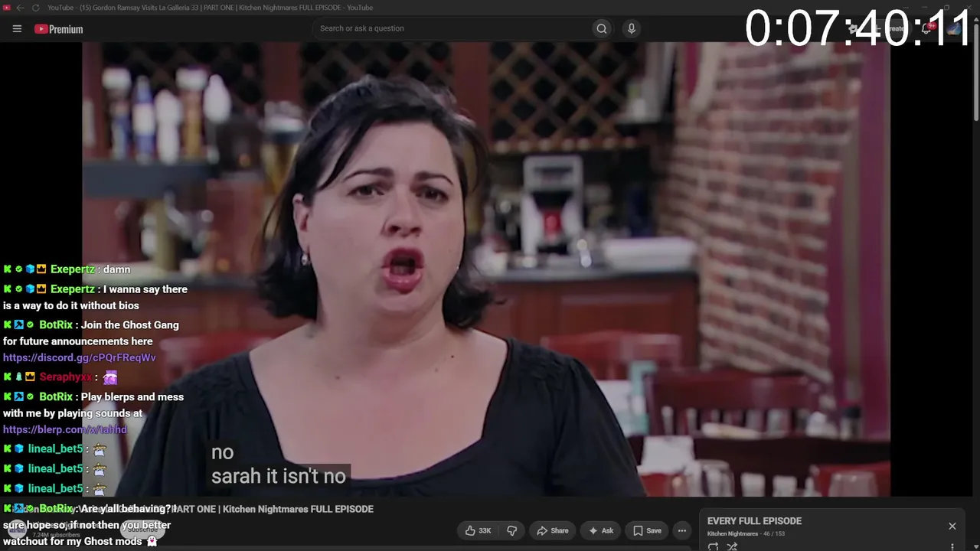This screenshot has height=551, width=980.
Task: Click the search magnifier button
Action: coord(602,28)
